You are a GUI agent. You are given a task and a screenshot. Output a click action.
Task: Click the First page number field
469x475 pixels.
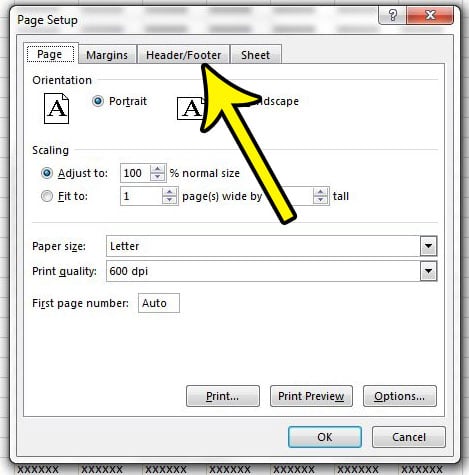pyautogui.click(x=159, y=303)
